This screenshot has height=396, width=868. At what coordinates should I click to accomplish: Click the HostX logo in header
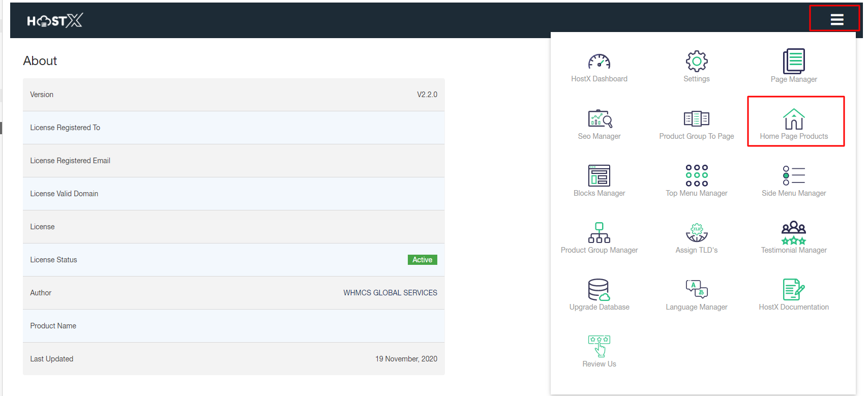[54, 20]
